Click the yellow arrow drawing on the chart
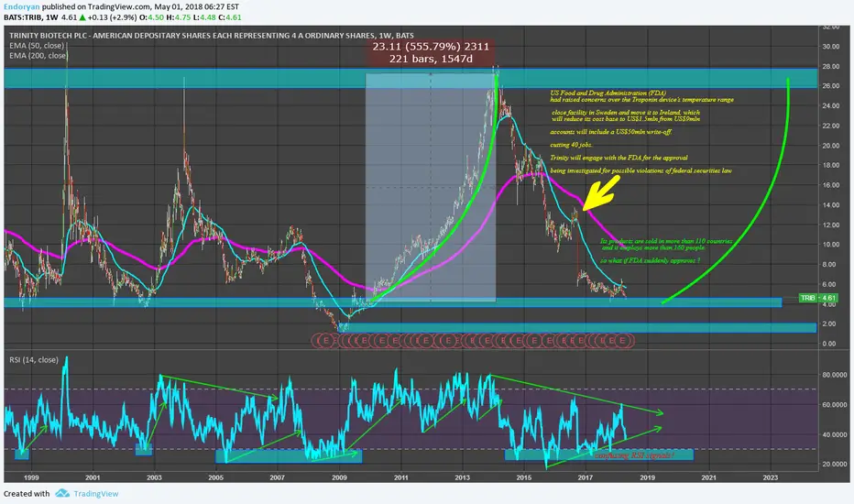Image resolution: width=854 pixels, height=504 pixels. click(x=601, y=192)
